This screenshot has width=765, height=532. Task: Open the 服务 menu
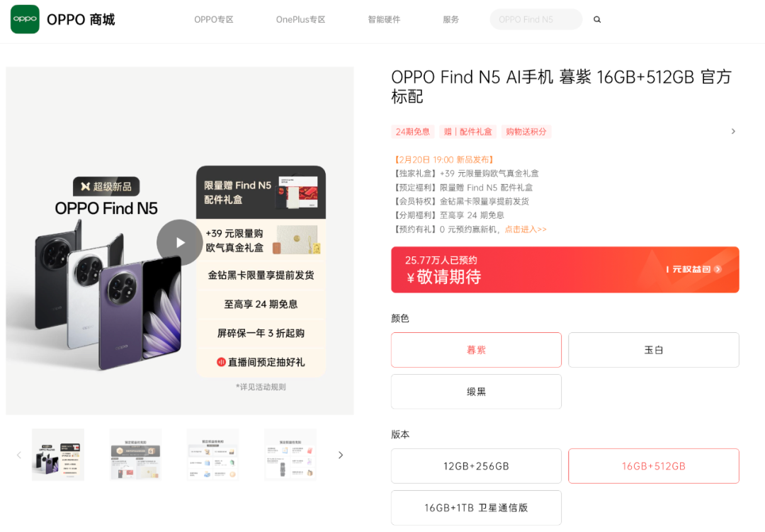click(x=450, y=20)
